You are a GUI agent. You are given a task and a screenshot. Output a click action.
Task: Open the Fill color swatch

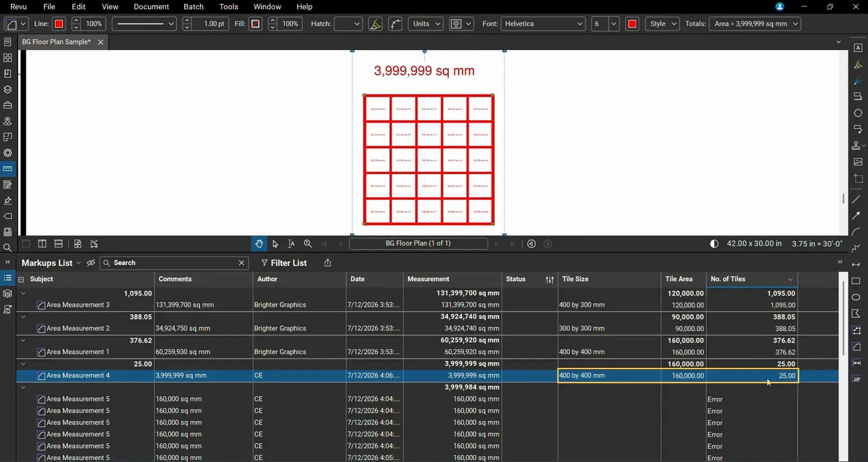pyautogui.click(x=256, y=24)
